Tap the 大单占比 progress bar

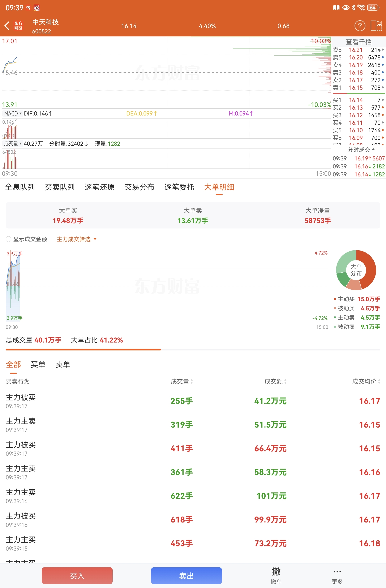(193, 350)
